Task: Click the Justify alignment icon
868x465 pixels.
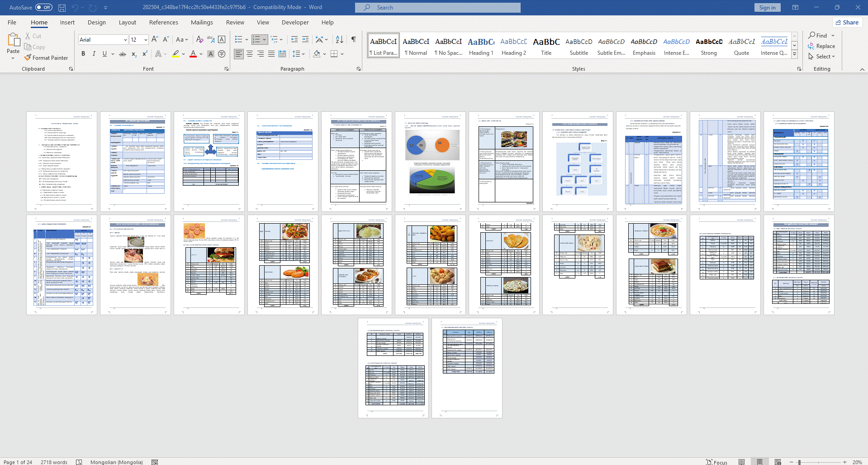Action: pos(271,54)
